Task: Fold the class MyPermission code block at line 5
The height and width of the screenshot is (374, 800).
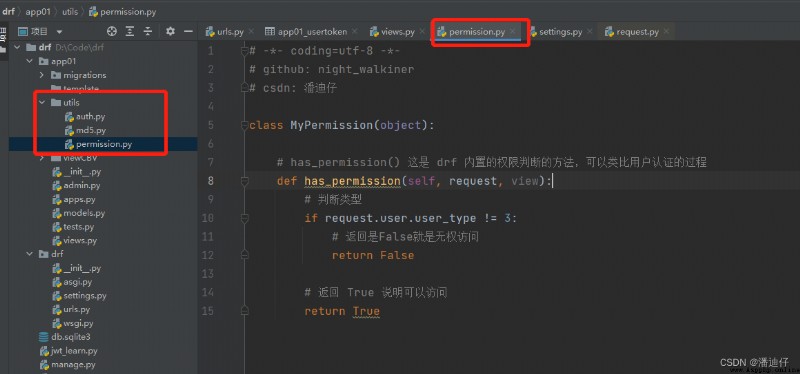Action: (244, 125)
